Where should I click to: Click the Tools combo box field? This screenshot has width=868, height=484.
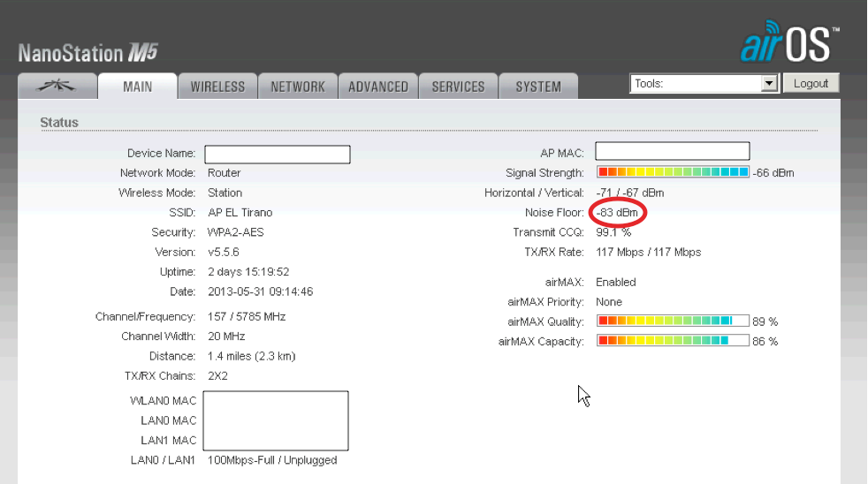tap(695, 84)
